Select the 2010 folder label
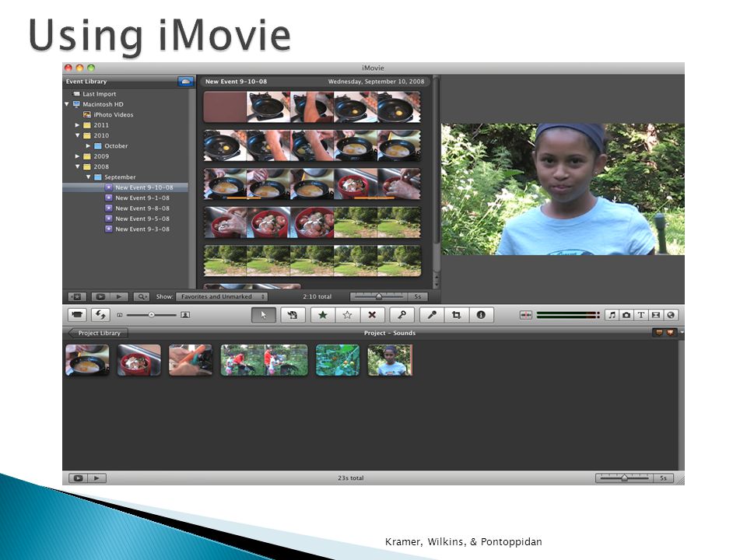747x560 pixels. [101, 135]
